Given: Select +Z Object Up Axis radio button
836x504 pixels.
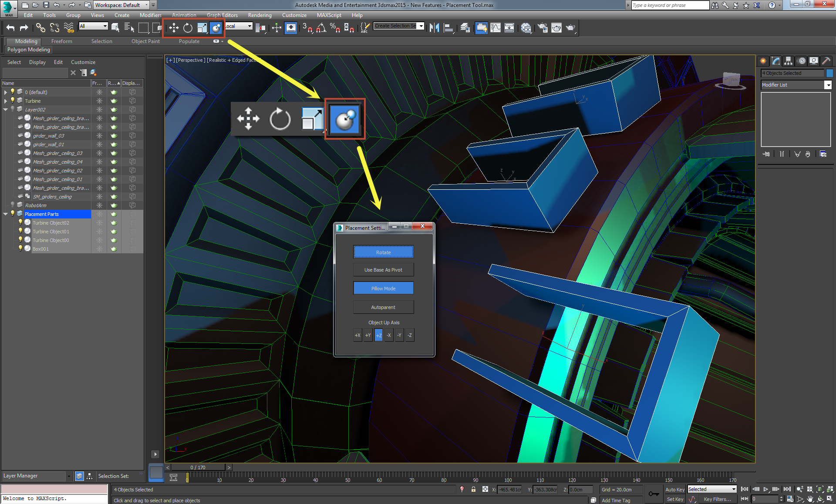Looking at the screenshot, I should point(378,335).
